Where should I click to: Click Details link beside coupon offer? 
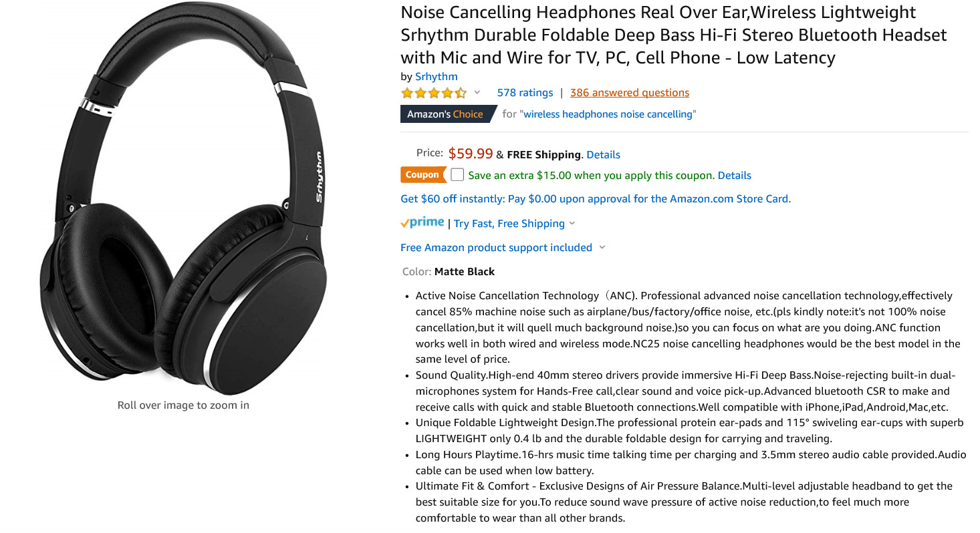[x=734, y=175]
